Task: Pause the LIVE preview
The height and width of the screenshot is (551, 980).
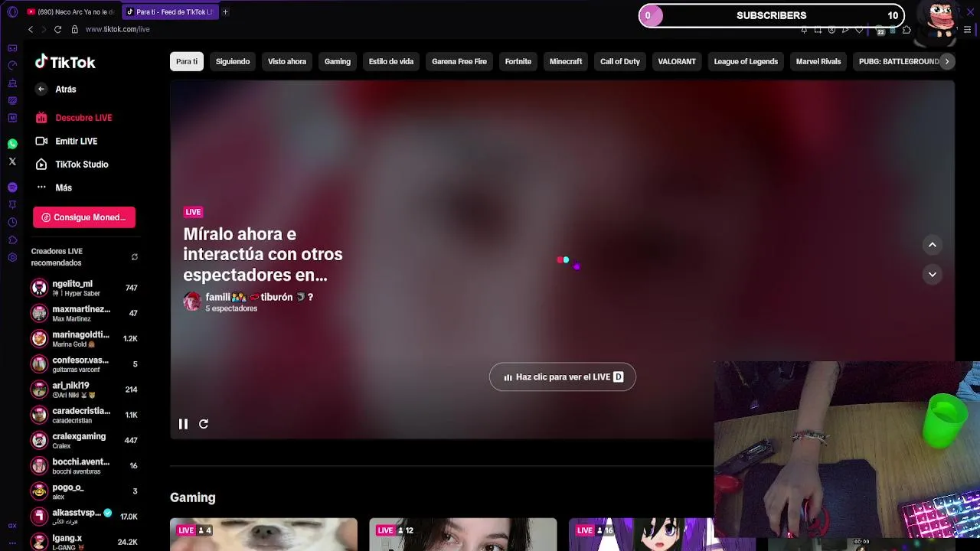Action: click(183, 424)
